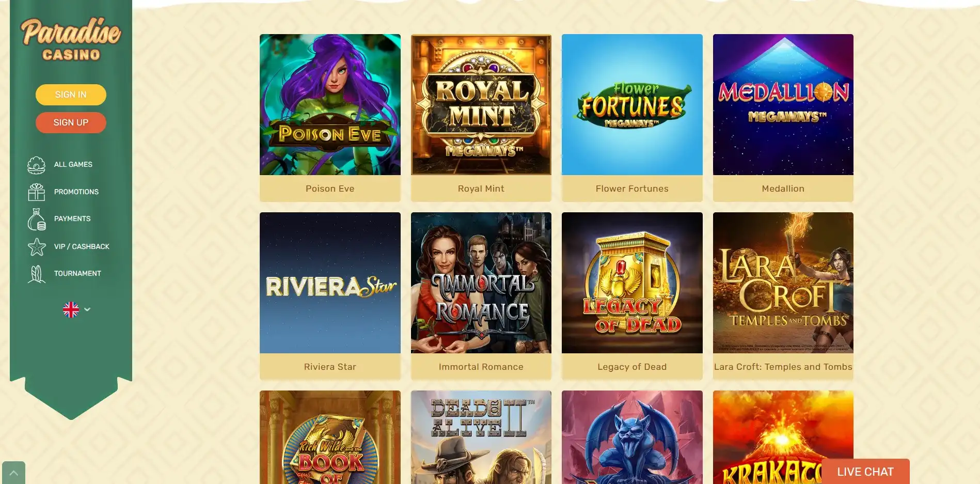Click the scroll-to-top arrow icon

click(x=14, y=473)
